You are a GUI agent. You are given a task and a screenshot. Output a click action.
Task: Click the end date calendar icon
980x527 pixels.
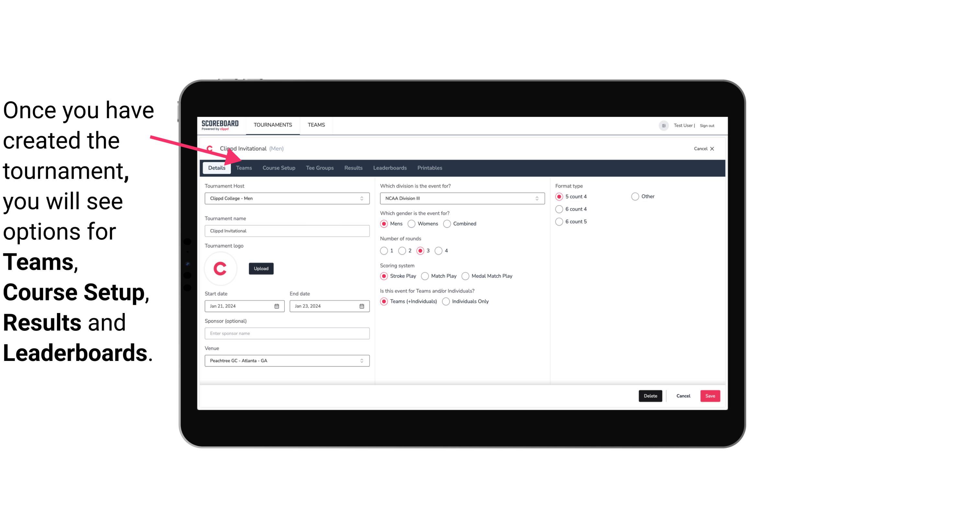361,306
